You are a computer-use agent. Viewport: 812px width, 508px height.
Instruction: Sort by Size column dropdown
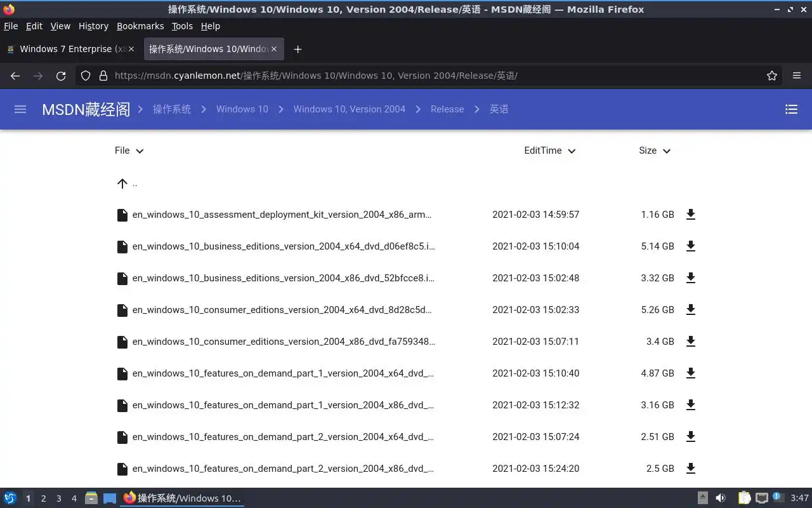pyautogui.click(x=655, y=150)
